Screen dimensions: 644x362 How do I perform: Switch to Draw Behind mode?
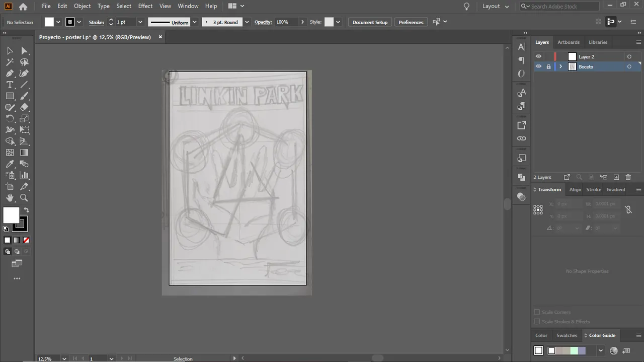[x=17, y=251]
